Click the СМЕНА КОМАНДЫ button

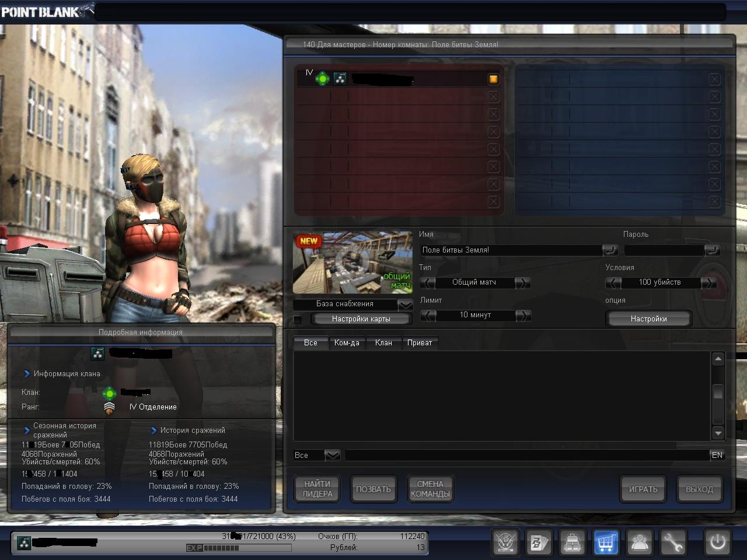pos(430,489)
